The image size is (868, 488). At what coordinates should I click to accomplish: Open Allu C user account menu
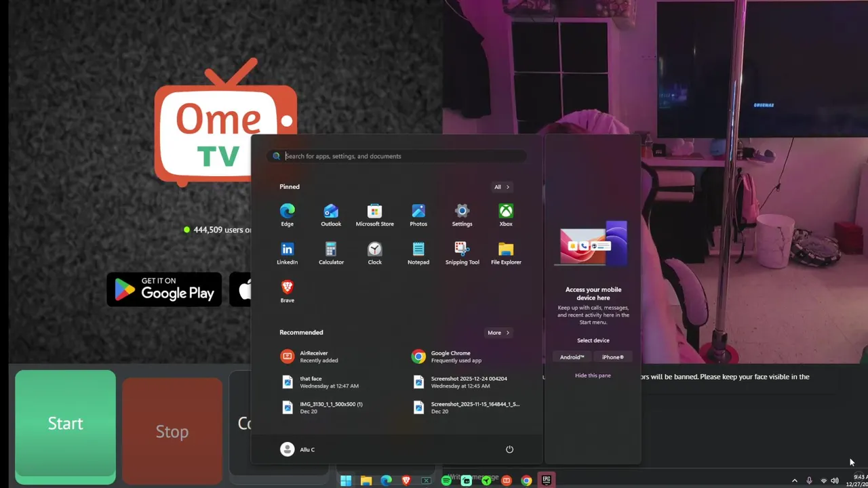pos(298,449)
